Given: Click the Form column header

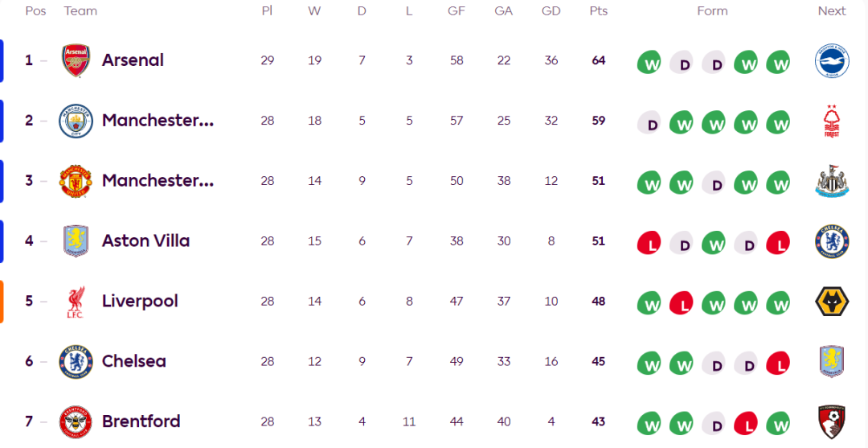Looking at the screenshot, I should [712, 11].
